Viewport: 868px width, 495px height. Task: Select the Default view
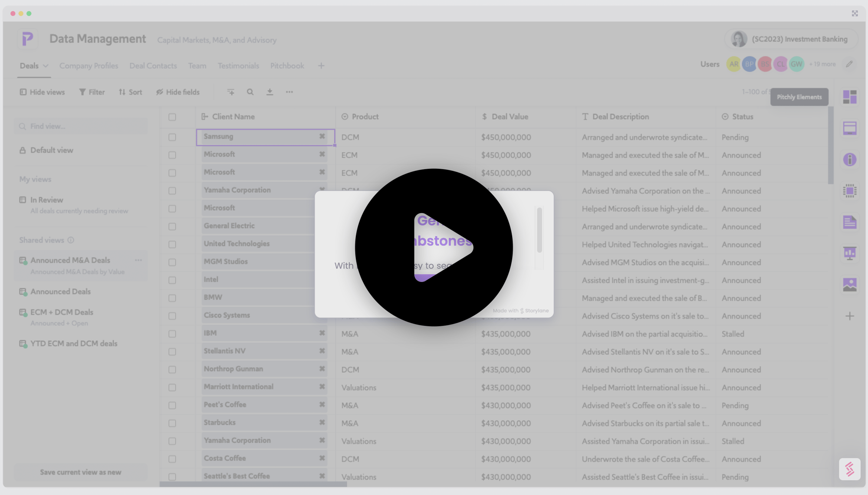click(x=52, y=150)
